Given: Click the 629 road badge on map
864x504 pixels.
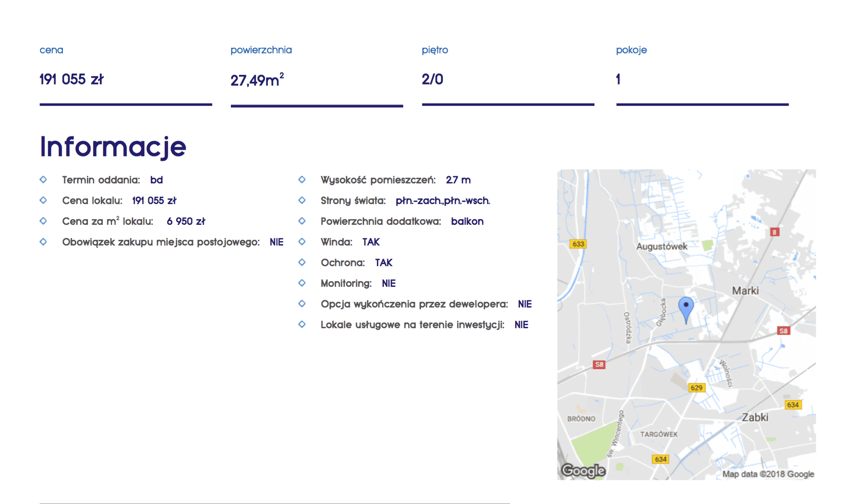Looking at the screenshot, I should tap(696, 388).
